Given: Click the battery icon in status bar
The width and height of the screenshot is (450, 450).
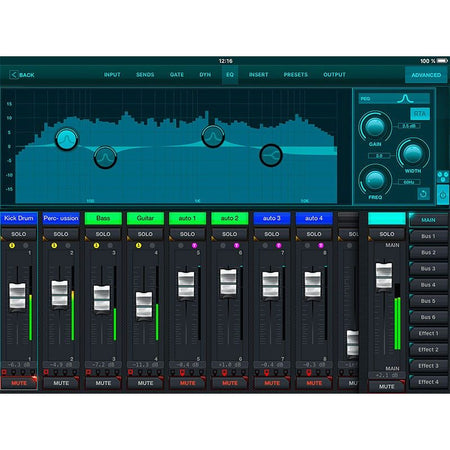Looking at the screenshot, I should [442, 61].
